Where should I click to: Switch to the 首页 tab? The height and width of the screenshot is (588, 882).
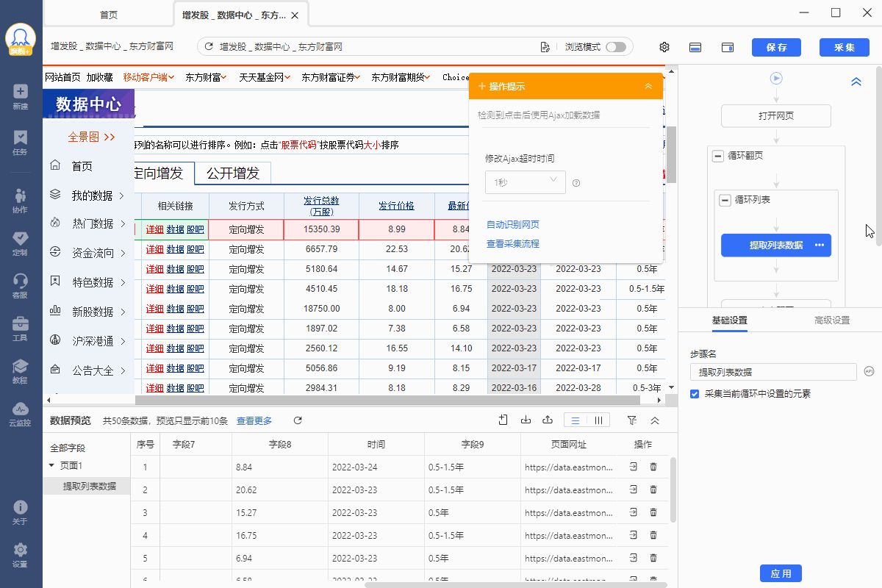[x=108, y=15]
